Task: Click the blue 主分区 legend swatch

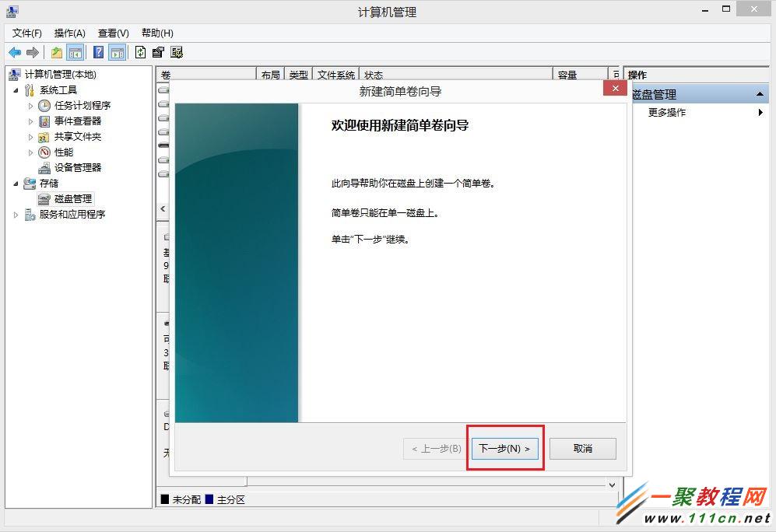Action: [x=209, y=499]
